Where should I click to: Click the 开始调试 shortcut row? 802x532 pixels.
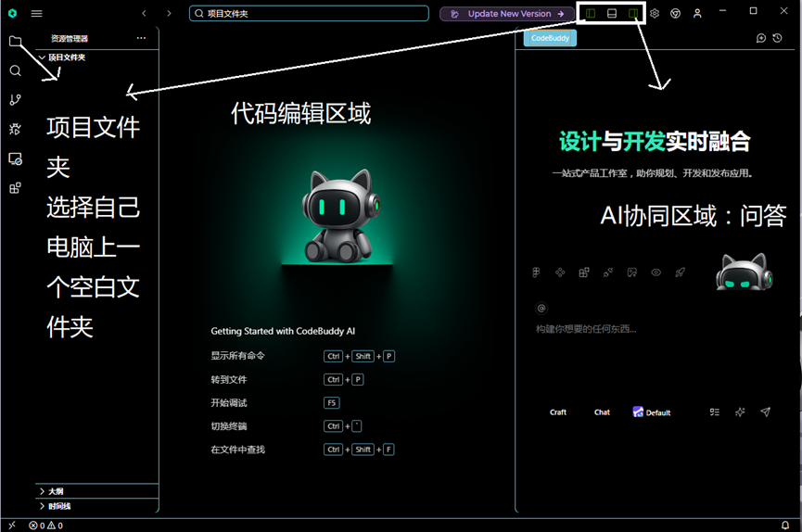coord(275,403)
